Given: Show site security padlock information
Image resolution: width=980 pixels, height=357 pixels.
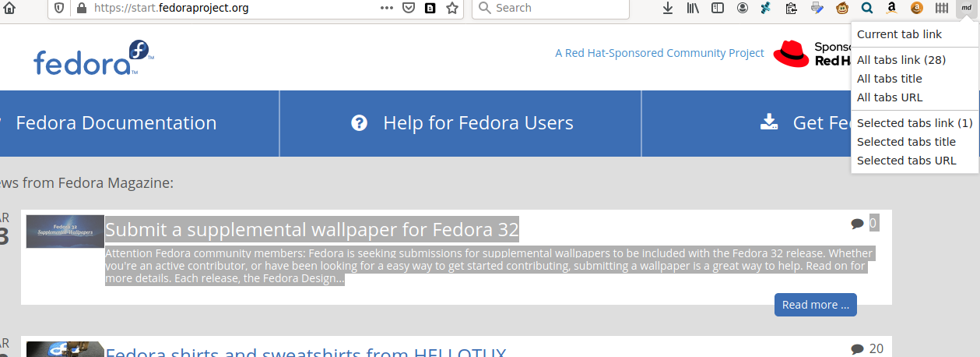Looking at the screenshot, I should (x=81, y=8).
